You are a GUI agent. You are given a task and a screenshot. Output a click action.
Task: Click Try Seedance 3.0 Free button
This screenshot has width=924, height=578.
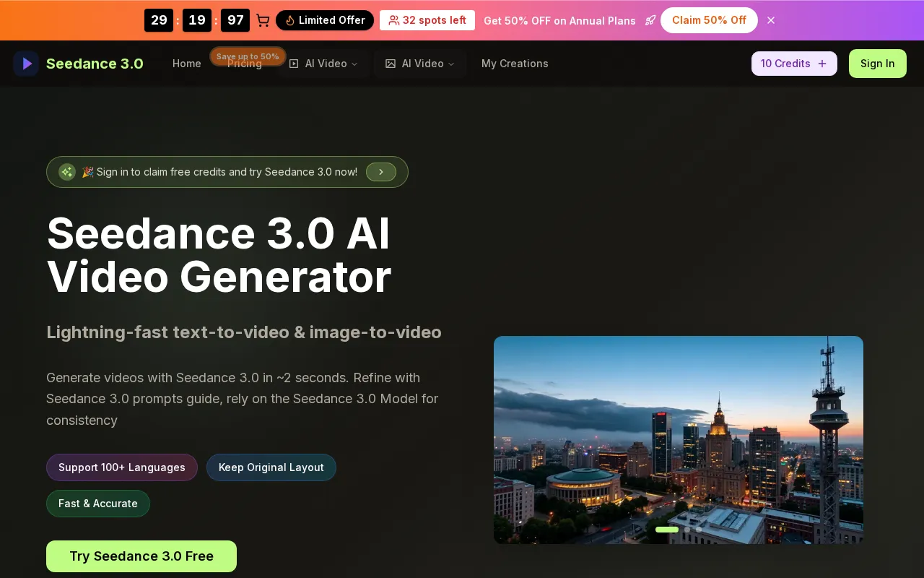(141, 556)
